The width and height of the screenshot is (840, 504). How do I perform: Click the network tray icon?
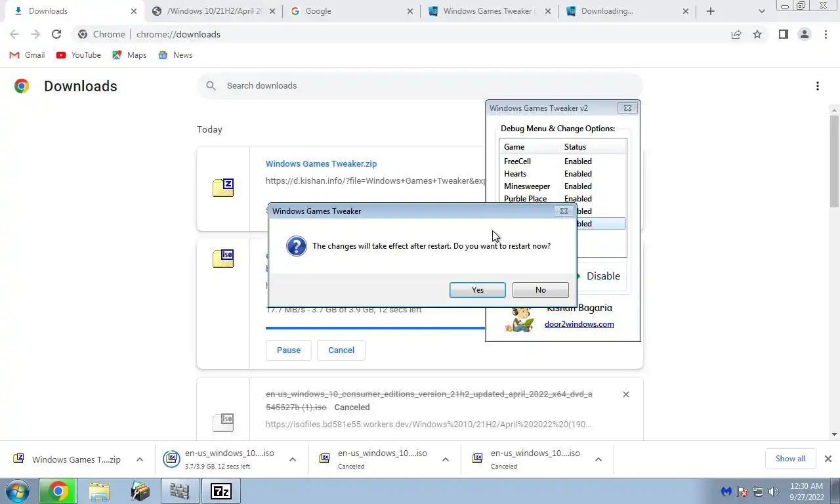[x=758, y=491]
